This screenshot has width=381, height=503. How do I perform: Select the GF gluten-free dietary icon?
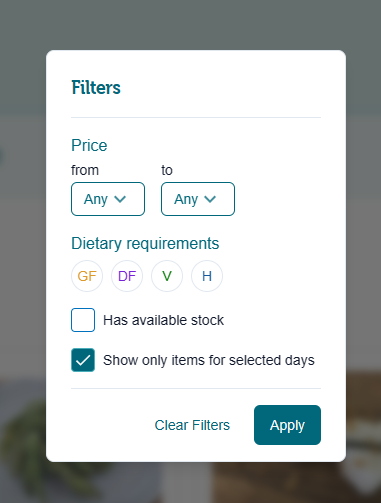[x=87, y=276]
